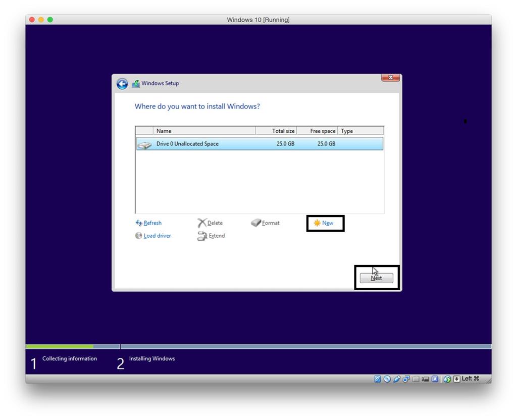Click the Load driver link

tap(158, 236)
